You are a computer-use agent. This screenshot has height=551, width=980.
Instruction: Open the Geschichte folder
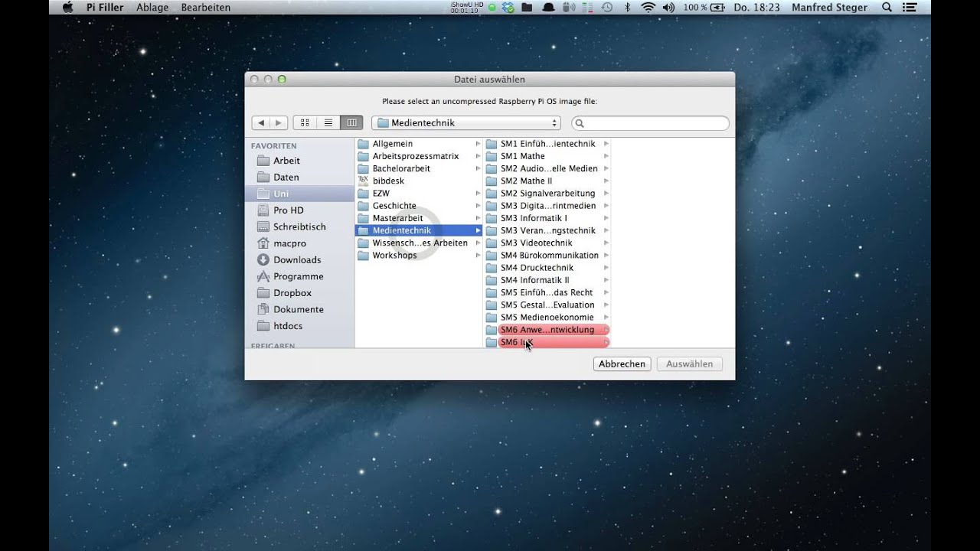pyautogui.click(x=419, y=206)
